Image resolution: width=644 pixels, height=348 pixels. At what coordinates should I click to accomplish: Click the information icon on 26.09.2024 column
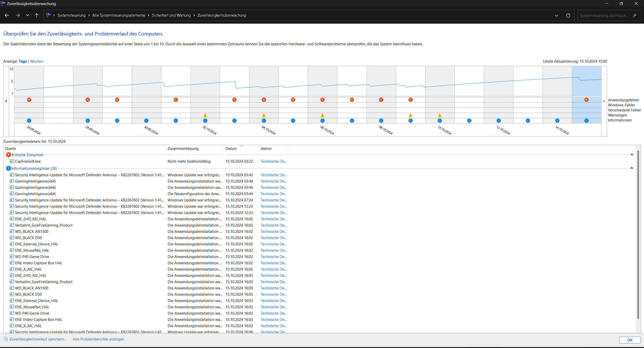pos(29,121)
